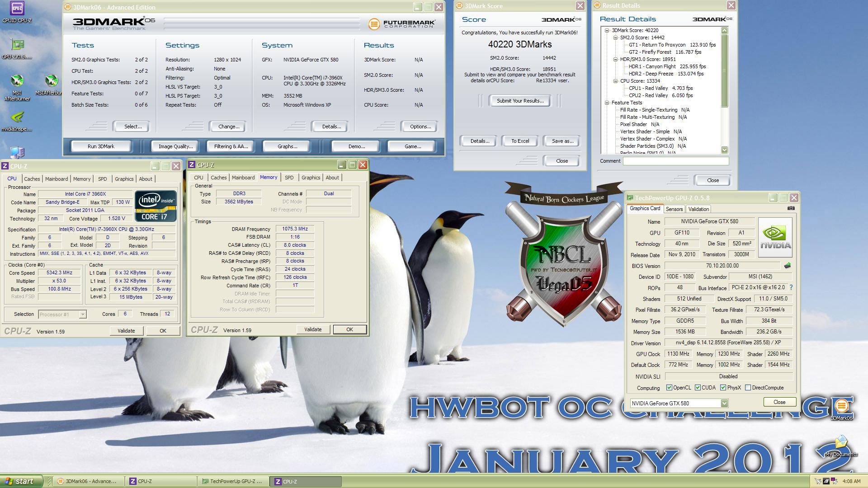Screen dimensions: 868x488
Task: Collapse the HDR/SM3.0 Score tree node
Action: 615,59
